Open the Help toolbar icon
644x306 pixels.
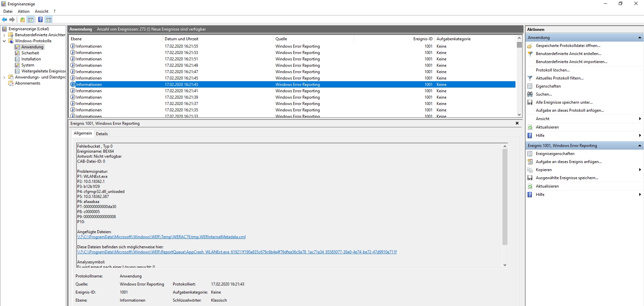(x=40, y=19)
